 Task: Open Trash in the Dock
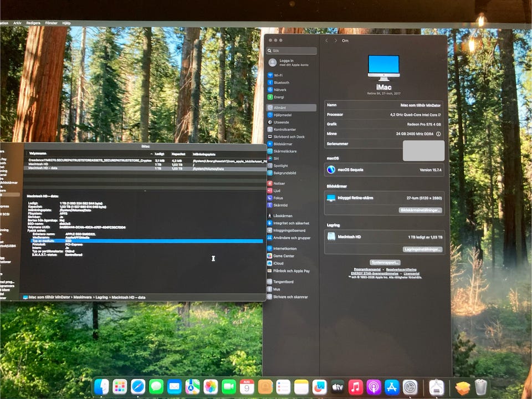pos(481,387)
